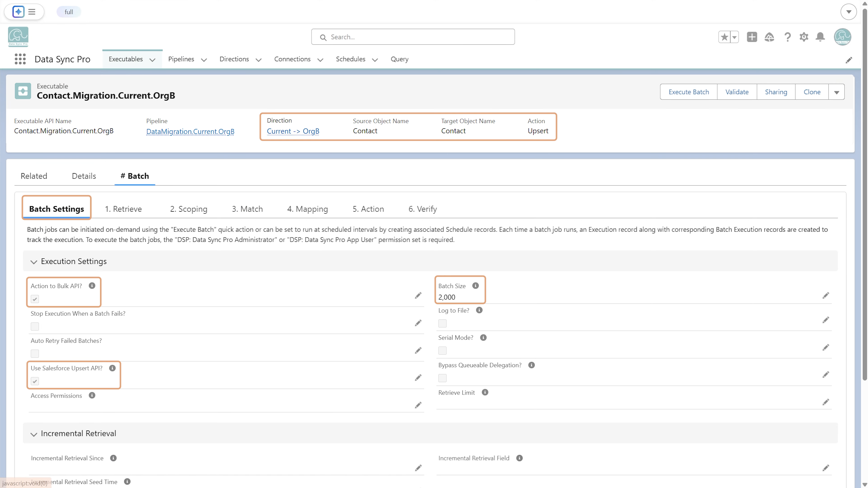The image size is (868, 488).
Task: Open the user profile avatar
Action: 842,37
